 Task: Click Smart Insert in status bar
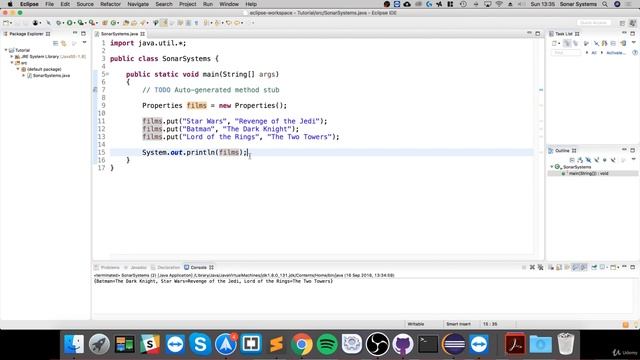458,324
